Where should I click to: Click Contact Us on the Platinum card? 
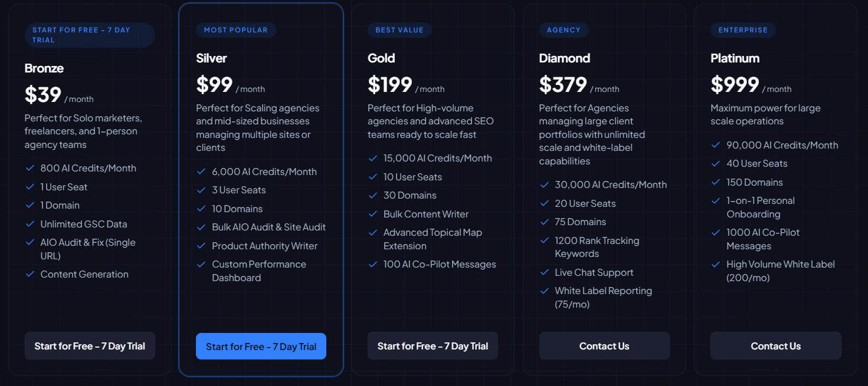click(776, 346)
